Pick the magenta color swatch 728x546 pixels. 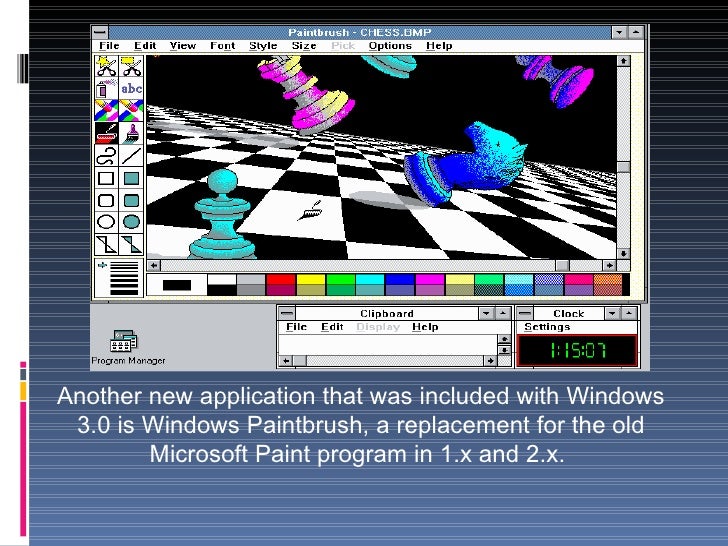pyautogui.click(x=429, y=279)
